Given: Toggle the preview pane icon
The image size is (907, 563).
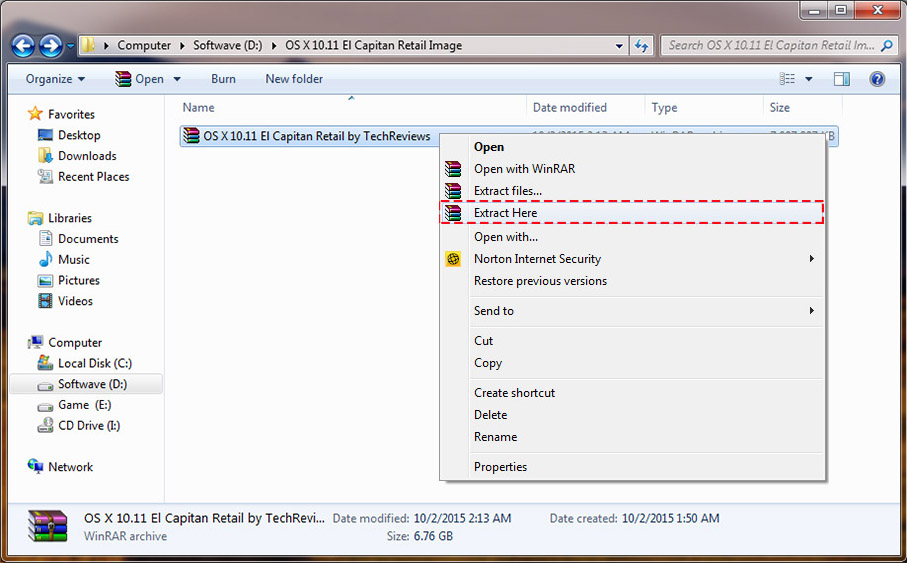Looking at the screenshot, I should (x=842, y=79).
